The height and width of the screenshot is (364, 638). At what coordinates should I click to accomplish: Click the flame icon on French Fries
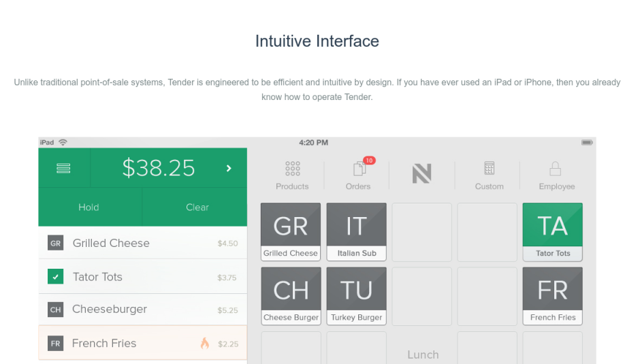tap(205, 344)
